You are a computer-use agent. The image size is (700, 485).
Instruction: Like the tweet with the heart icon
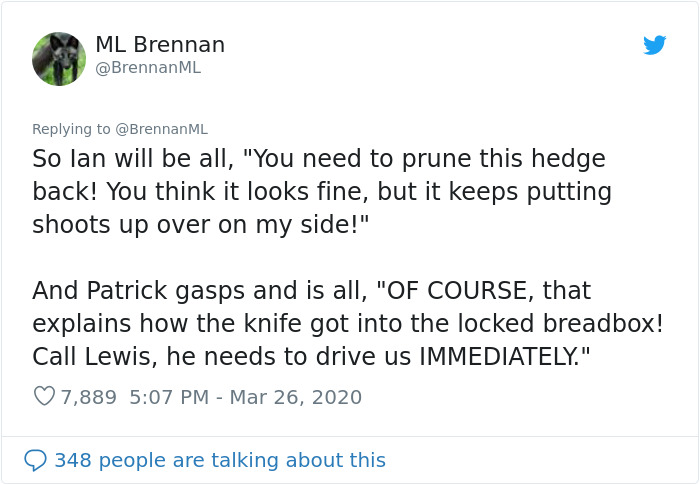tap(44, 397)
